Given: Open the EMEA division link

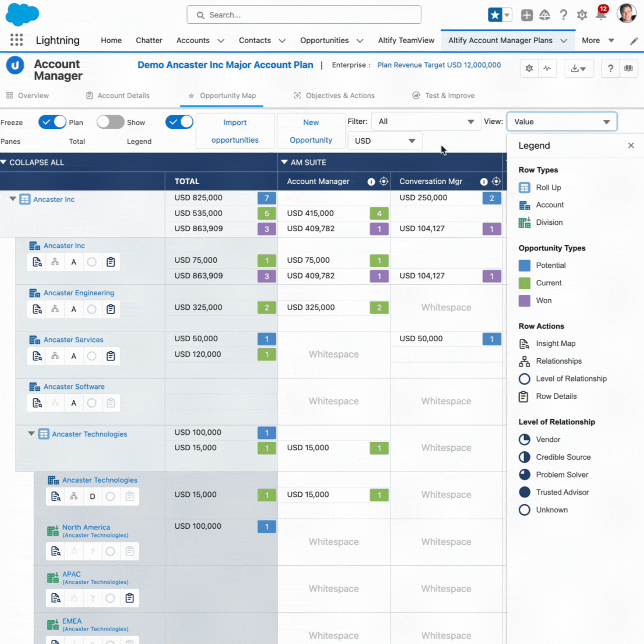Looking at the screenshot, I should coord(72,621).
